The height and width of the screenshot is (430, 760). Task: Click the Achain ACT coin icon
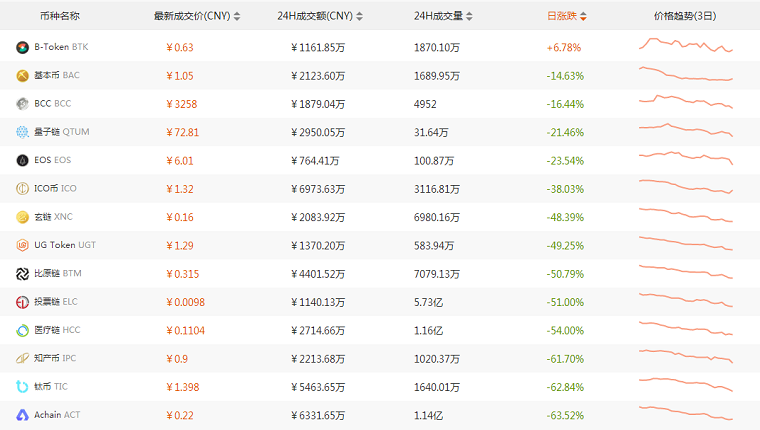click(x=22, y=414)
